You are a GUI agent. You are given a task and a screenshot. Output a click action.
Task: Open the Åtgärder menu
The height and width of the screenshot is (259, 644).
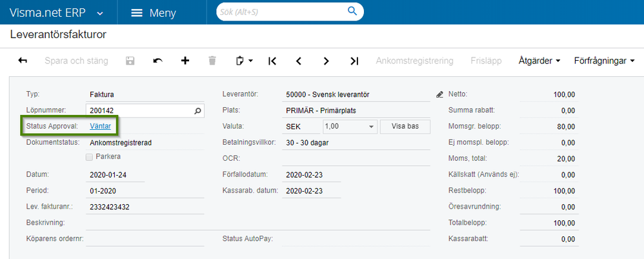point(539,61)
